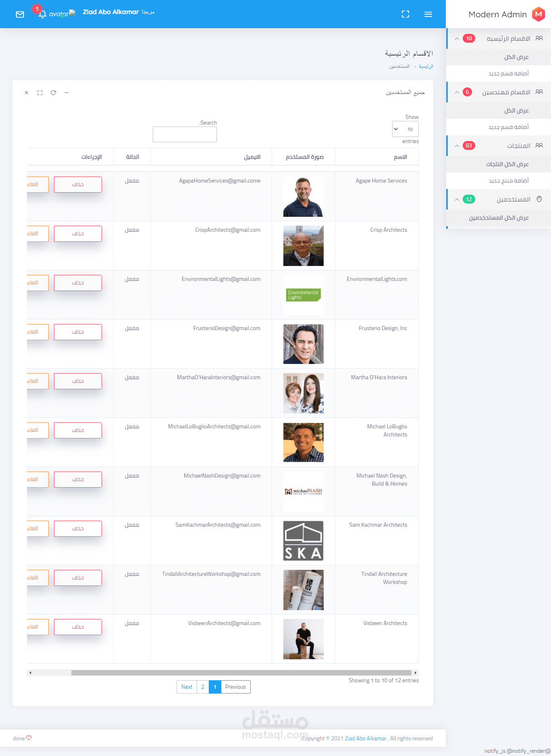551x756 pixels.
Task: Click the Ziad Abo Alkamar footer link
Action: pos(366,738)
